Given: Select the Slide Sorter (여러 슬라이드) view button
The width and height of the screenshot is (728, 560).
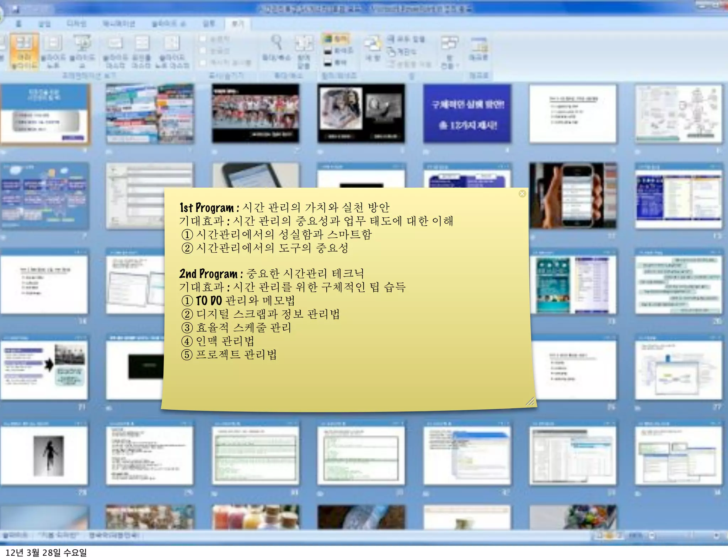Looking at the screenshot, I should pyautogui.click(x=24, y=51).
